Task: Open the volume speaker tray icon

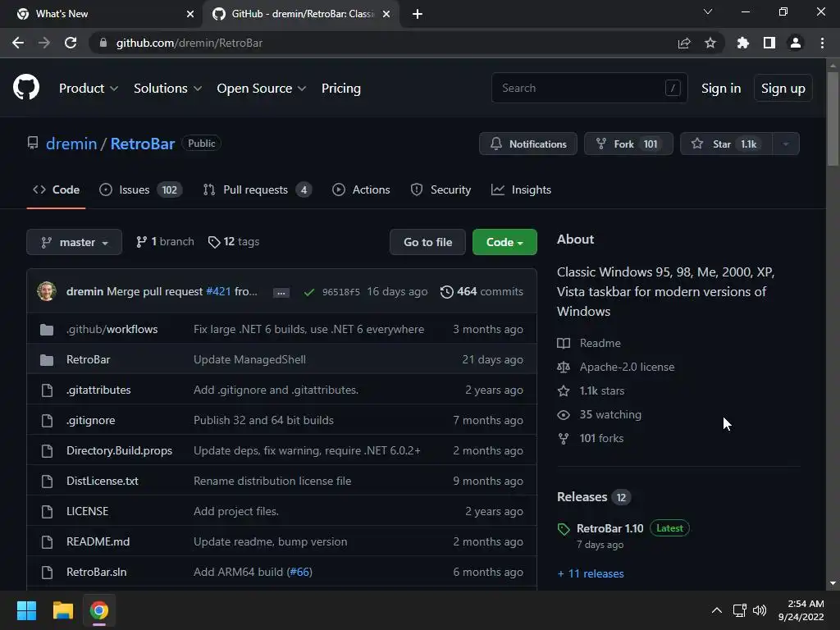Action: [760, 610]
